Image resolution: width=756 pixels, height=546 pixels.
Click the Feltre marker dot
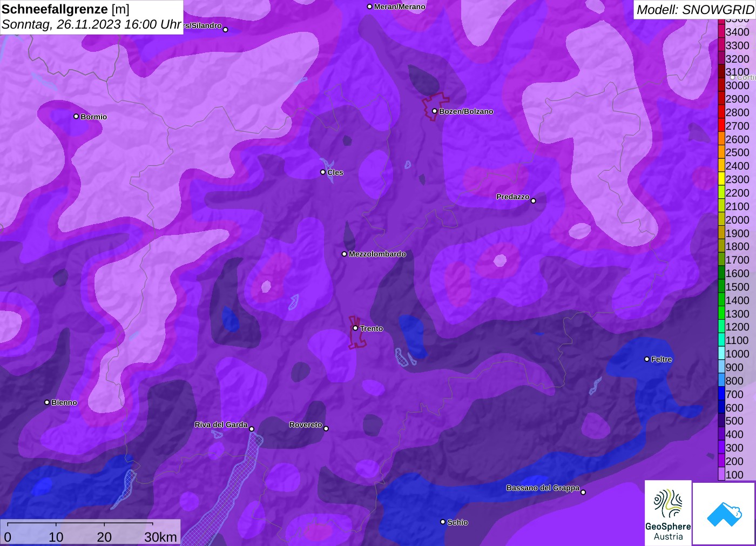(x=647, y=359)
